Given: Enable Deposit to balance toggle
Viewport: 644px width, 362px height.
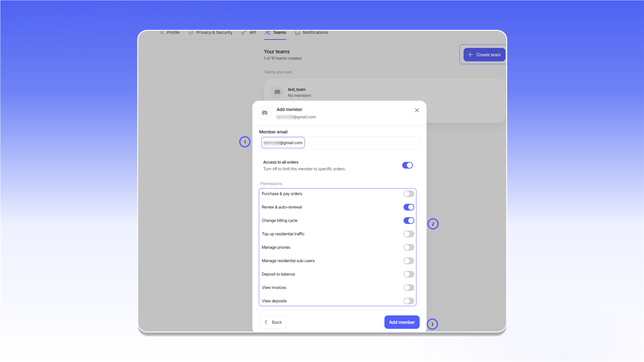Looking at the screenshot, I should (x=409, y=274).
